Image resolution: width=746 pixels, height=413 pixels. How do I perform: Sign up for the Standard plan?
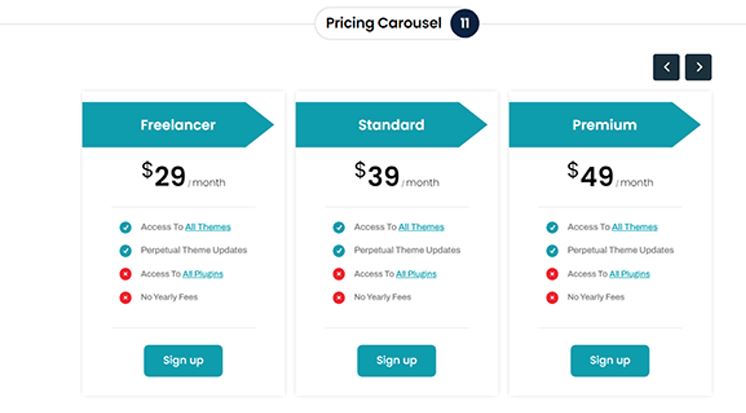click(x=396, y=361)
